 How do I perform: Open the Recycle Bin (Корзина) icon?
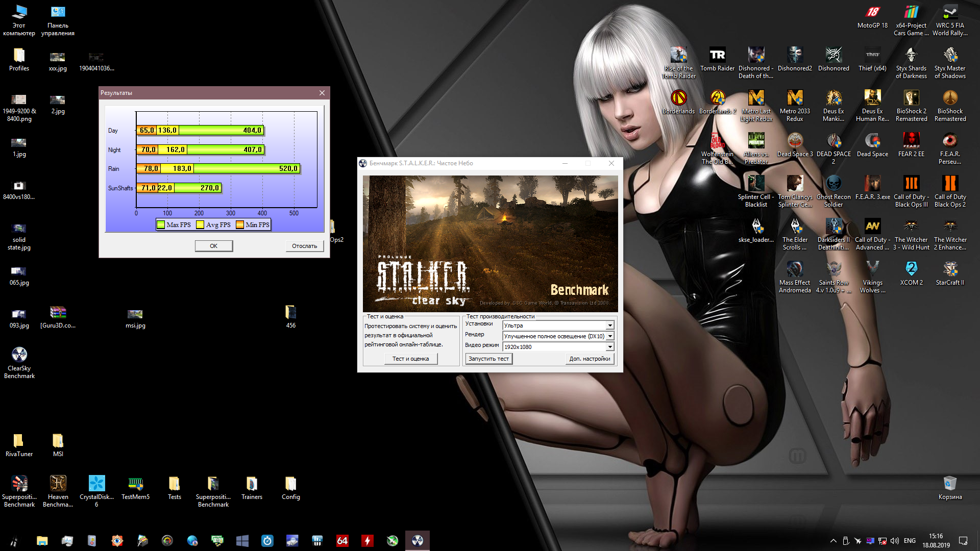[x=950, y=484]
